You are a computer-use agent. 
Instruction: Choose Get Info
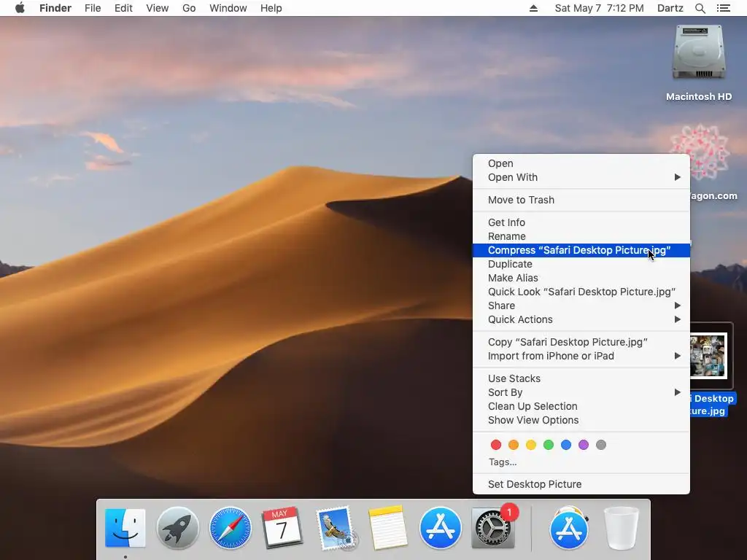pyautogui.click(x=581, y=222)
